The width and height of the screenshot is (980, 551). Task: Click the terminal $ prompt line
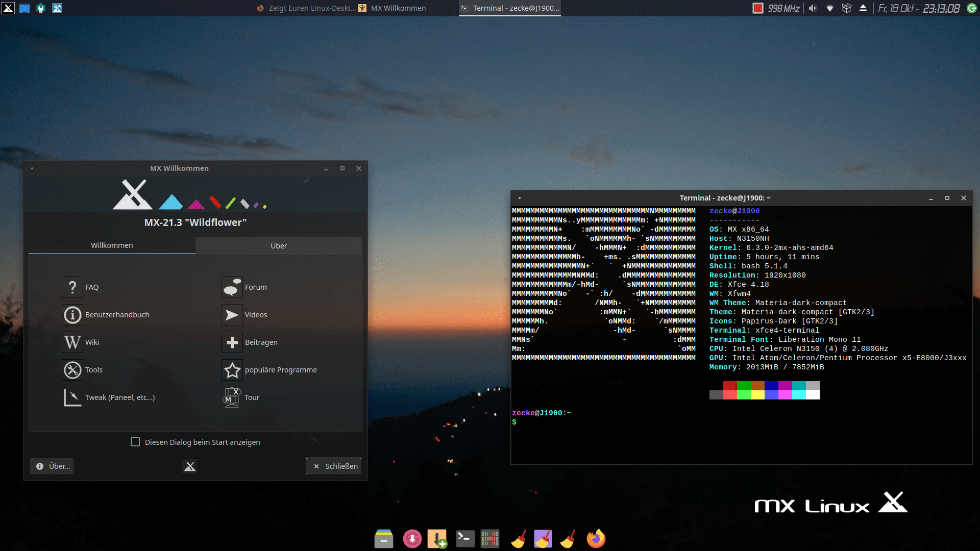[514, 422]
